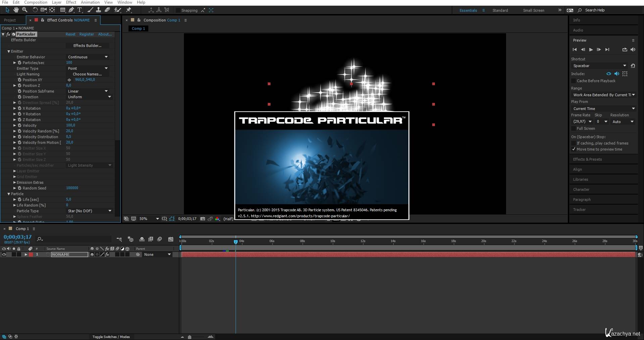Collapse the Emitter section

click(x=9, y=51)
